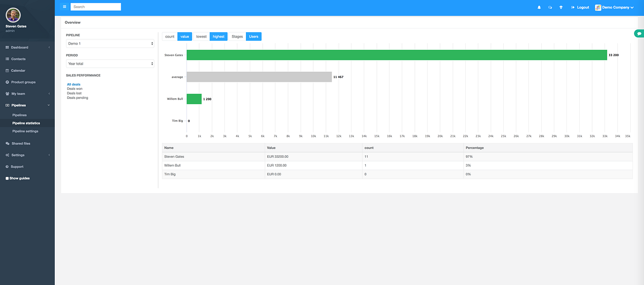Filter by Deals pending
Screen dimensions: 644x285
[x=78, y=98]
